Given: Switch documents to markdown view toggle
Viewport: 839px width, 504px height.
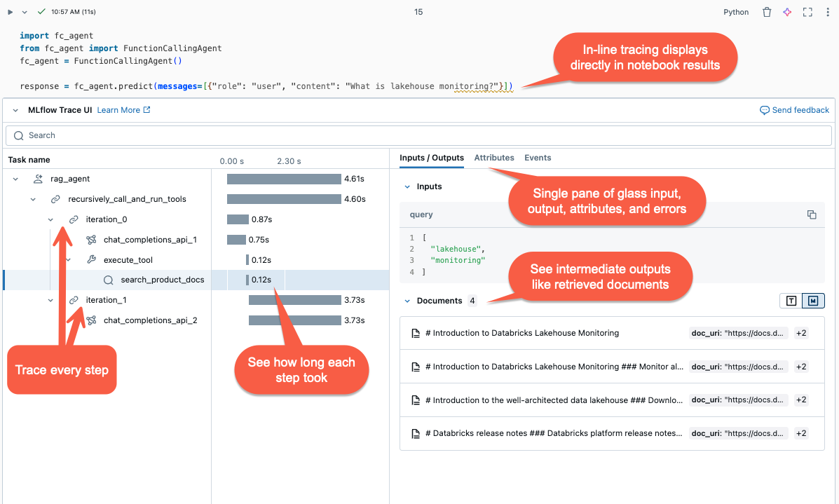Looking at the screenshot, I should [x=813, y=301].
